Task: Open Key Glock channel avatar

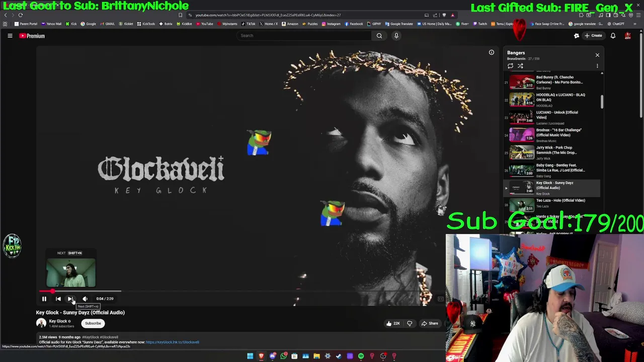Action: pyautogui.click(x=41, y=323)
